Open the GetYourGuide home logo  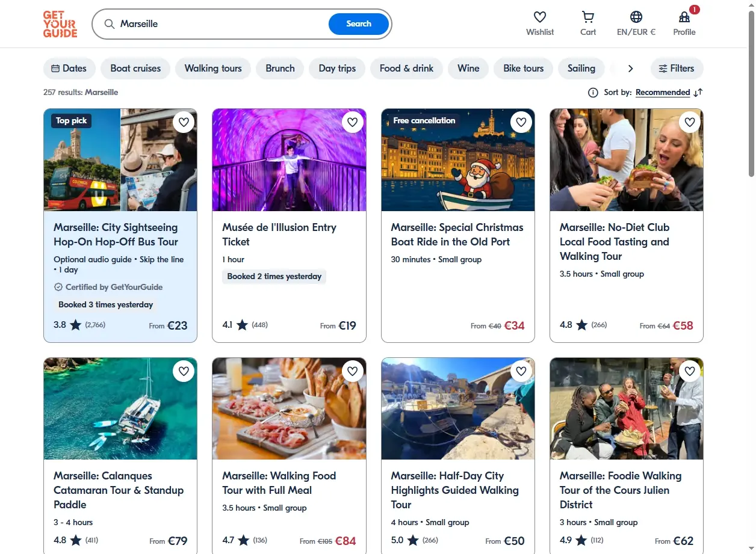pyautogui.click(x=60, y=24)
